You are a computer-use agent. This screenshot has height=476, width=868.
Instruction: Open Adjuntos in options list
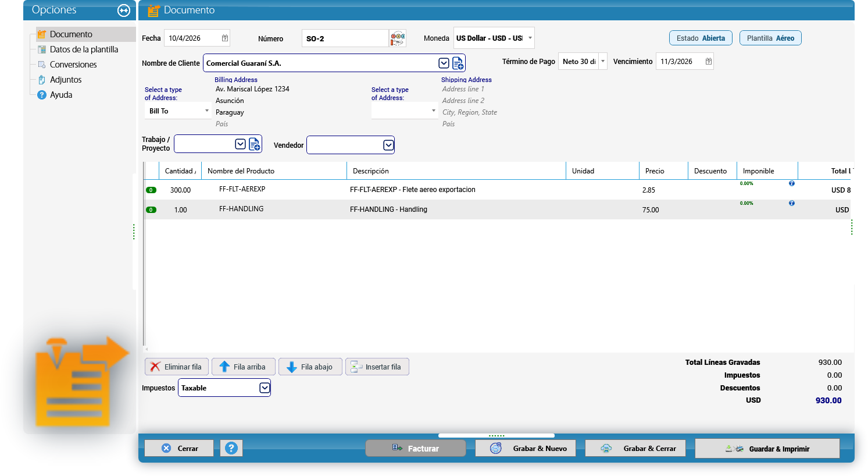pyautogui.click(x=66, y=80)
